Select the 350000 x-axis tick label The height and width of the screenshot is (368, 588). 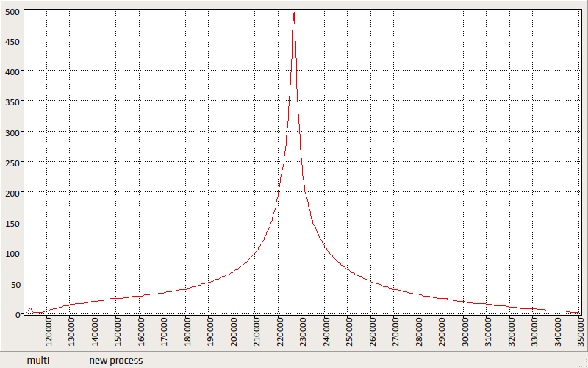tap(580, 332)
